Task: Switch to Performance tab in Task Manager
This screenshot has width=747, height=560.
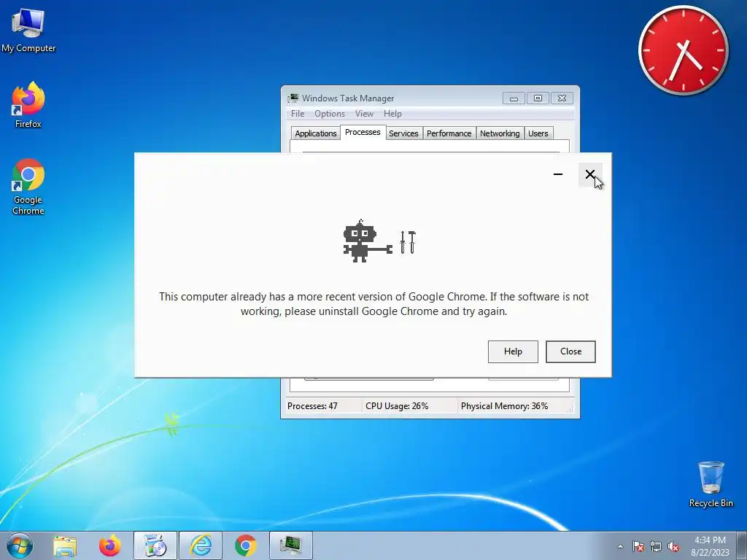Action: coord(449,133)
